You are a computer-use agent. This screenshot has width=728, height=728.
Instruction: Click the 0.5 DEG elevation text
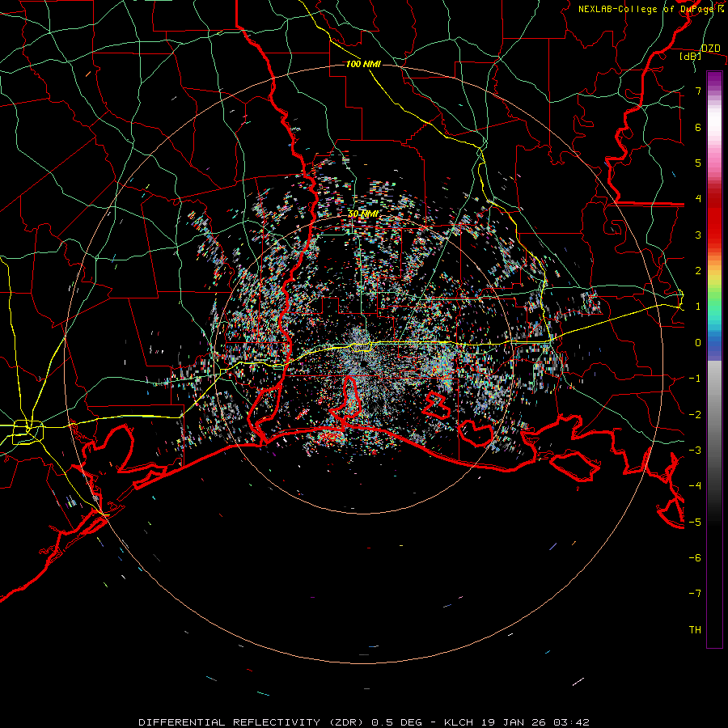397,722
